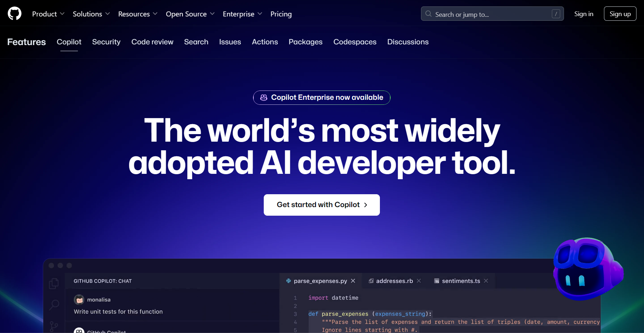Select the search magnifier in the editor sidebar
This screenshot has width=644, height=333.
pyautogui.click(x=54, y=305)
